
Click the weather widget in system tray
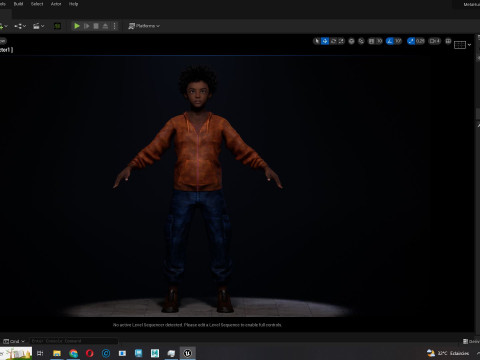tap(448, 353)
